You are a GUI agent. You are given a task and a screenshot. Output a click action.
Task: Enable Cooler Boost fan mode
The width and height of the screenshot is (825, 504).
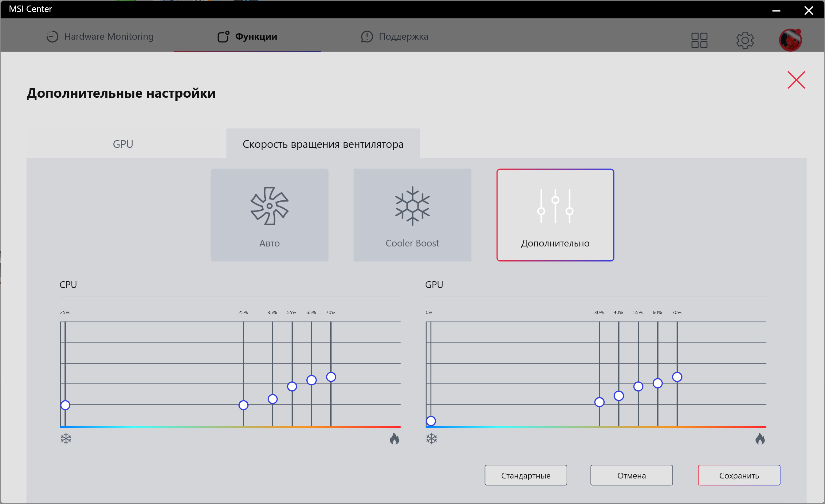point(412,215)
